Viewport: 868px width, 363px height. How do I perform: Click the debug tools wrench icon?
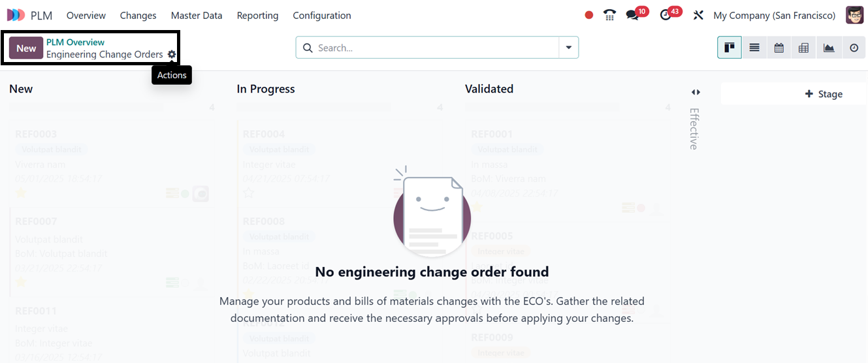point(698,15)
